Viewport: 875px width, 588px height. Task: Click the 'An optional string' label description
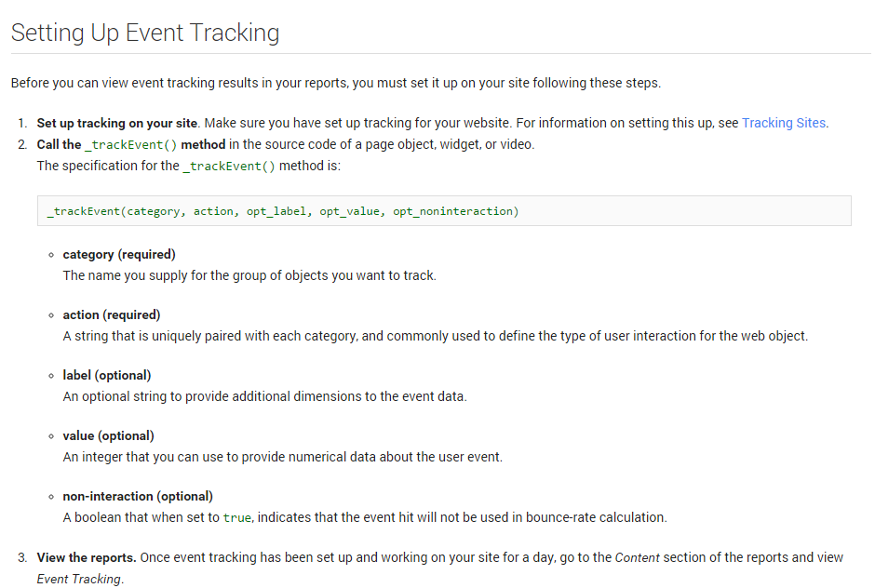[264, 396]
